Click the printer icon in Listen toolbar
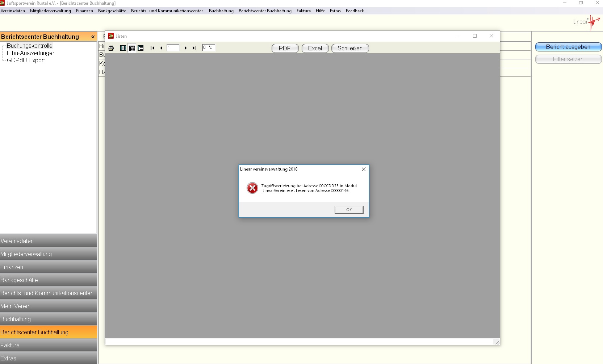The height and width of the screenshot is (364, 603). coord(111,48)
